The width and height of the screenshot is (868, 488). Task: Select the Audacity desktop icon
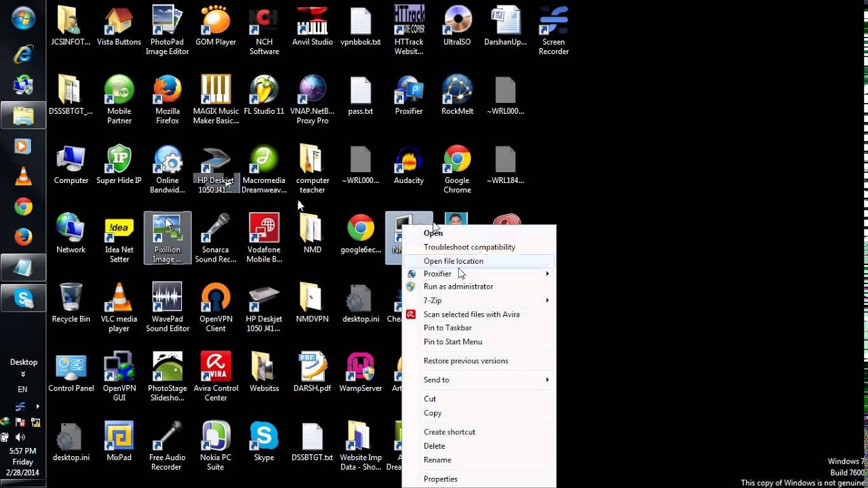tap(409, 164)
